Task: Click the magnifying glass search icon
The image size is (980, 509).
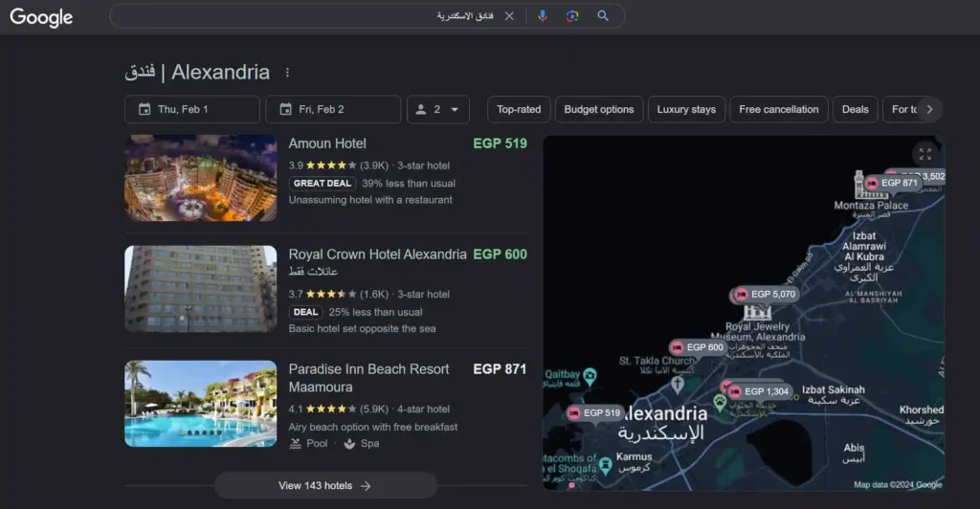Action: (x=603, y=16)
